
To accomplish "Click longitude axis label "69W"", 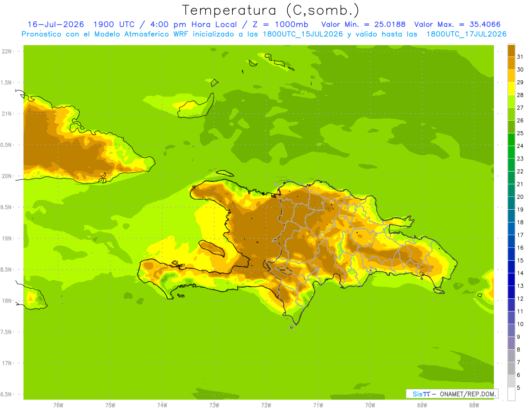I will coord(422,406).
